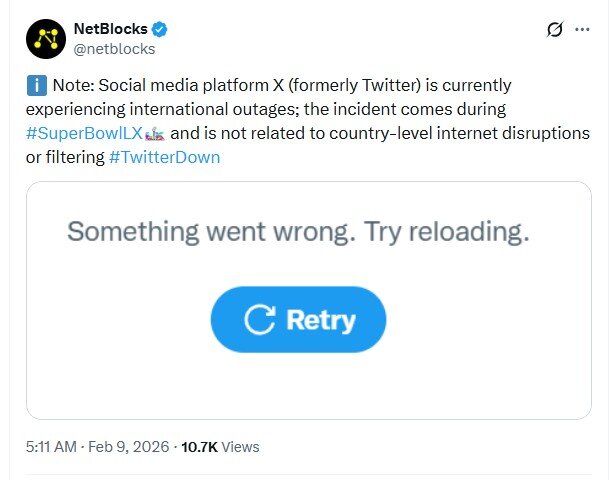Click the word 'Views' beside the count
This screenshot has width=609, height=480.
click(x=240, y=447)
